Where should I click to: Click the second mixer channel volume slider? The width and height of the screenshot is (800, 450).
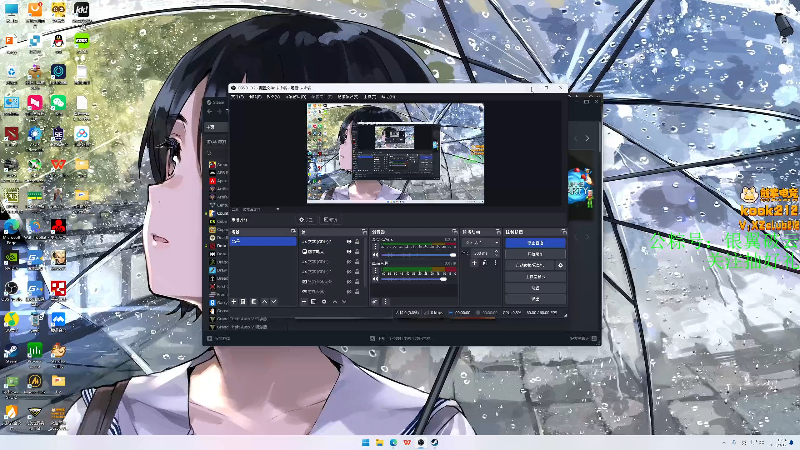(x=418, y=279)
